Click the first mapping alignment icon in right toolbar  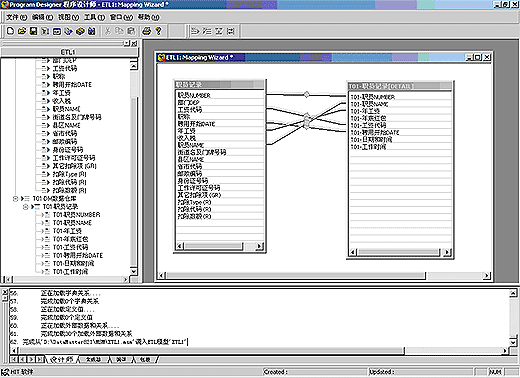[195, 31]
